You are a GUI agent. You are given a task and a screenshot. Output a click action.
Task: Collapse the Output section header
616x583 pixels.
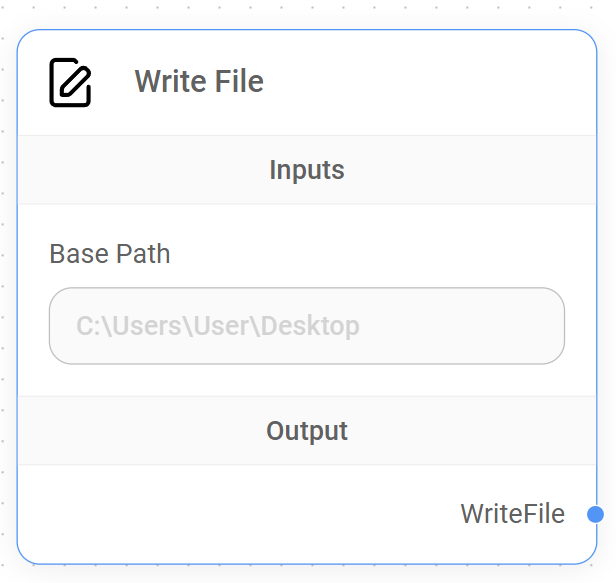point(307,431)
